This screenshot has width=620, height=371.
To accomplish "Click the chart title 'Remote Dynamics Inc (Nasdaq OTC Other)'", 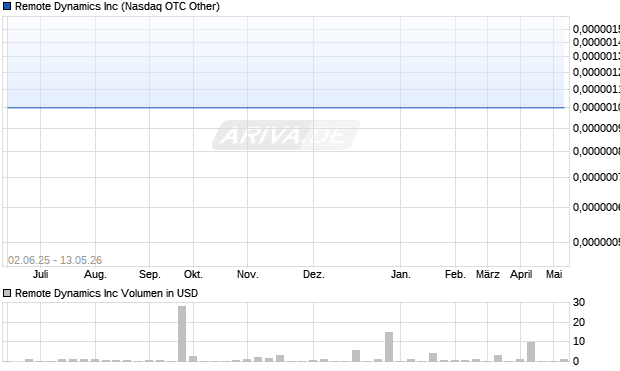I will 117,6.
